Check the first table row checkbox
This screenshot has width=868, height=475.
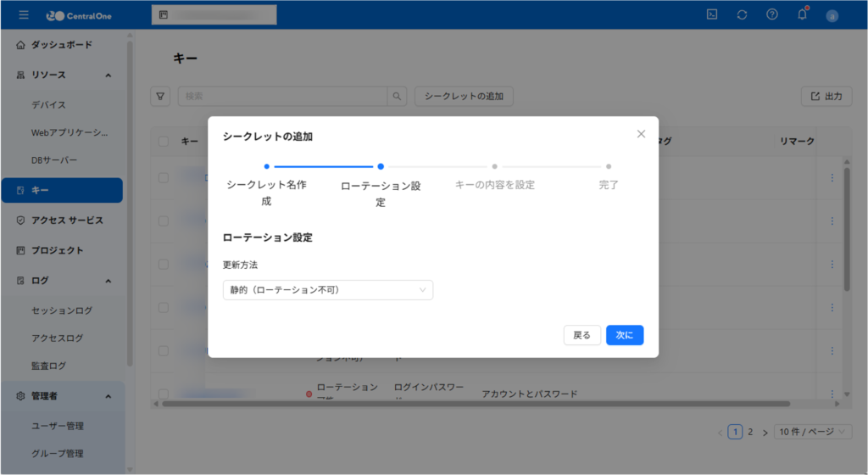pos(164,177)
